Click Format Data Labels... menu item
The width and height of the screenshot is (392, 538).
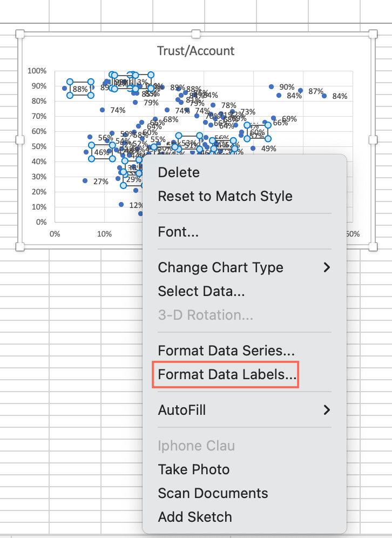227,374
